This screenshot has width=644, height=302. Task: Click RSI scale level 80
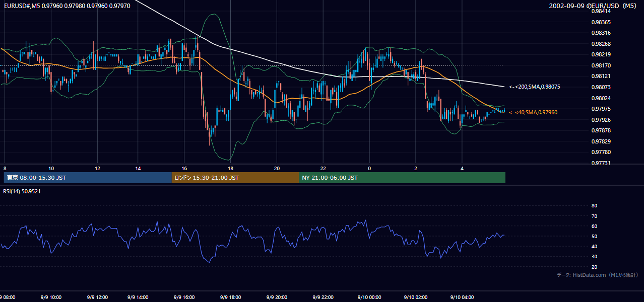pos(594,206)
